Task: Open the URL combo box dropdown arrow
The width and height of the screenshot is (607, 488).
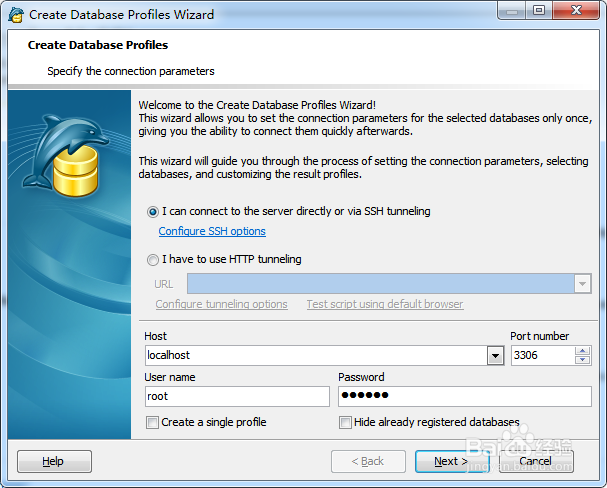Action: coord(582,284)
